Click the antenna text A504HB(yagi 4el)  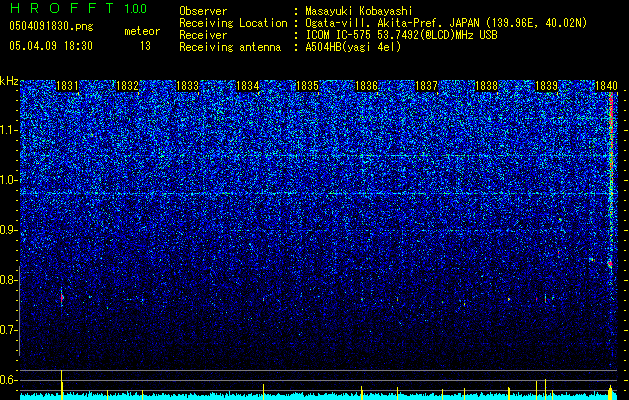pos(353,47)
